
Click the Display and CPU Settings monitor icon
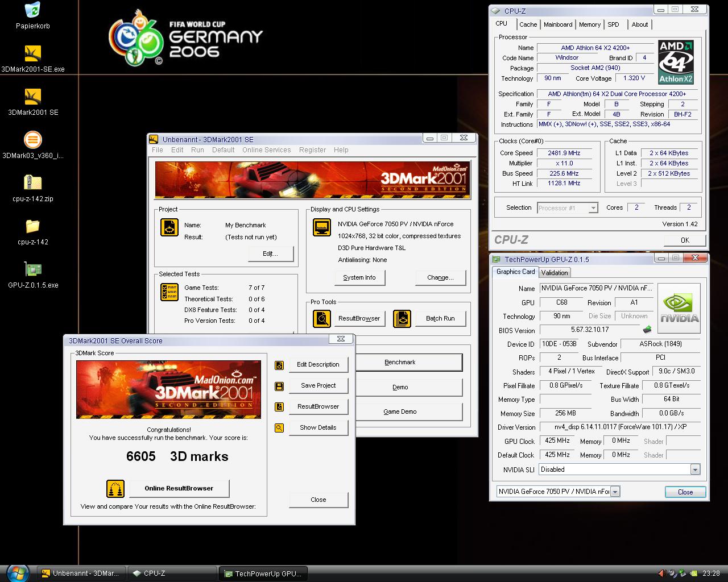322,227
